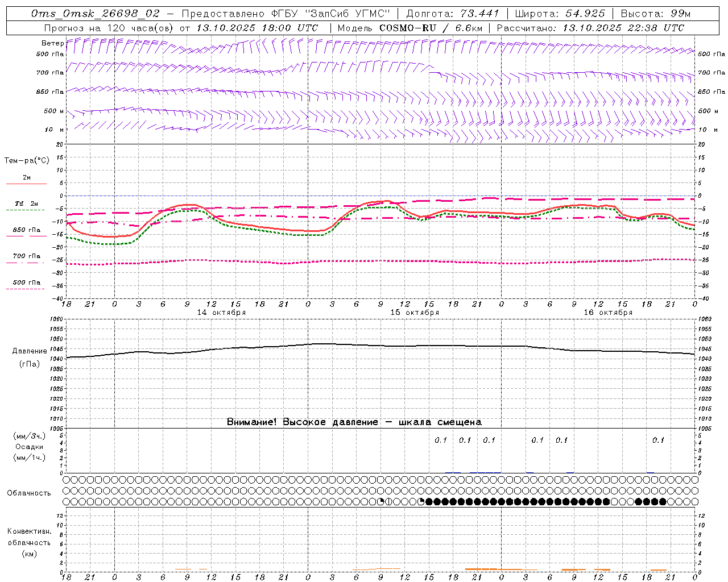
Task: Select the Прогноз на 120 часа(ов) text
Action: click(x=109, y=28)
